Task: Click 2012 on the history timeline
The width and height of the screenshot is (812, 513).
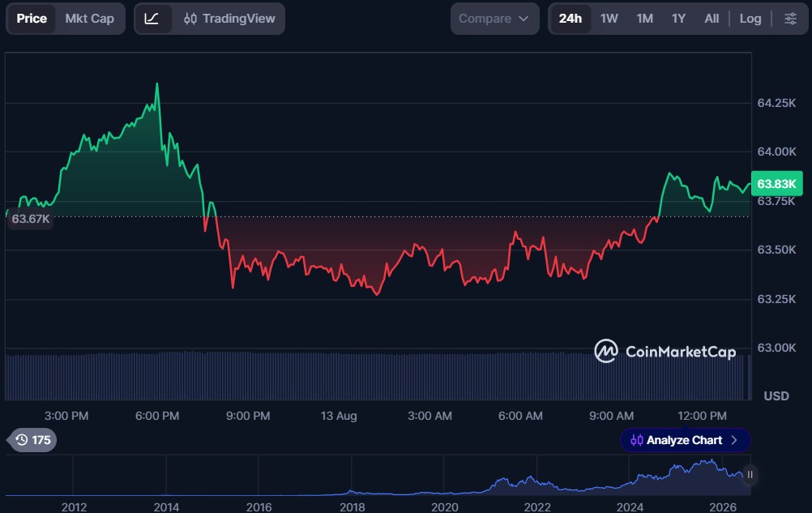Action: click(x=74, y=507)
